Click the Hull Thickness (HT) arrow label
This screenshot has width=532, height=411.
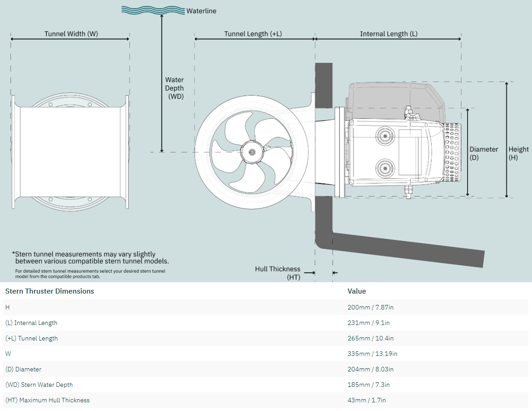277,273
